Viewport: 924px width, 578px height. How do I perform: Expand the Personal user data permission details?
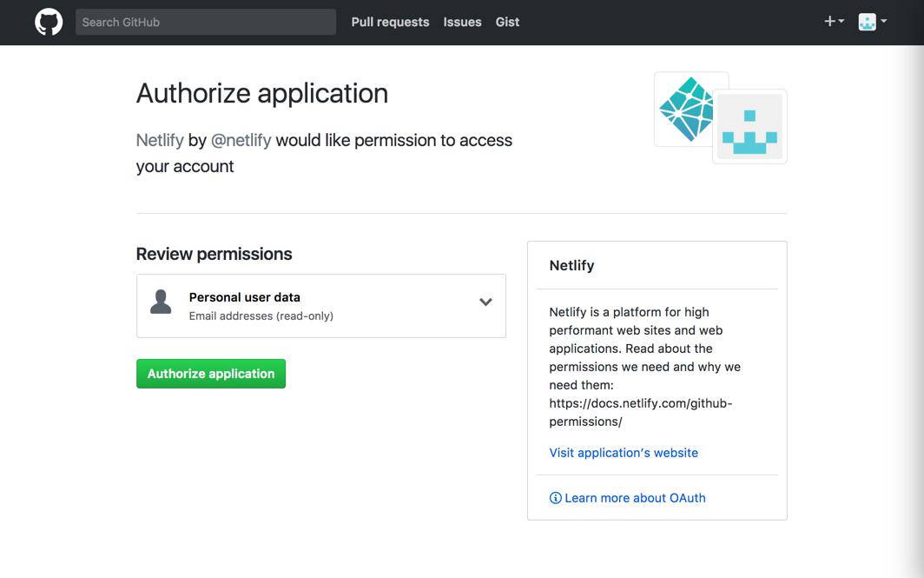(x=485, y=302)
